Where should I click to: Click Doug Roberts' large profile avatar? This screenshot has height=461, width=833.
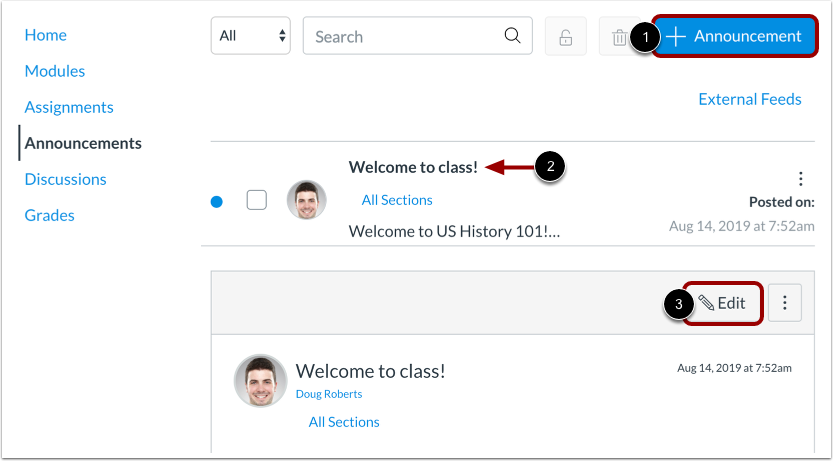pos(260,381)
